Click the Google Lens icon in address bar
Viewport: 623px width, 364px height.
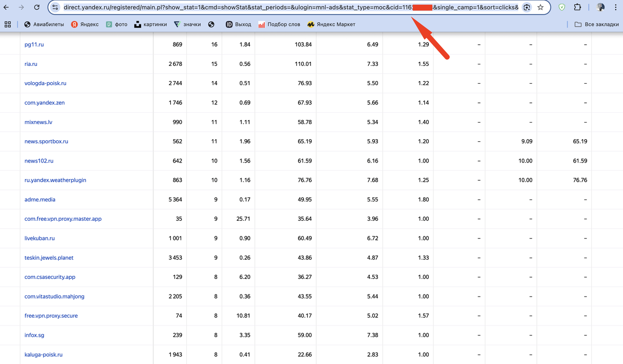point(527,8)
